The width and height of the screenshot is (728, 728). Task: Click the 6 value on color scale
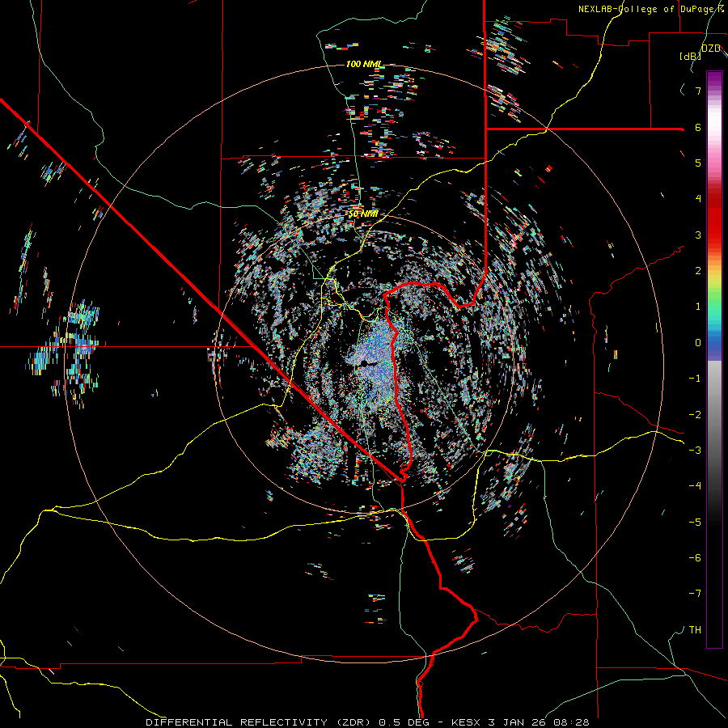(698, 127)
